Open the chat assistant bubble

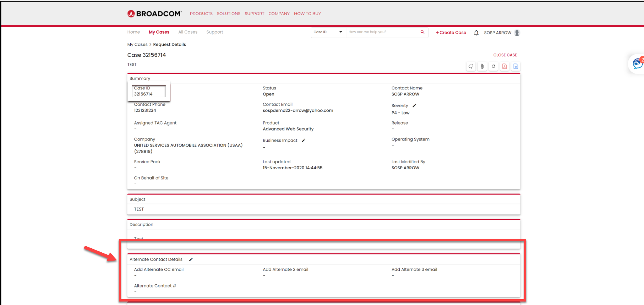click(637, 64)
